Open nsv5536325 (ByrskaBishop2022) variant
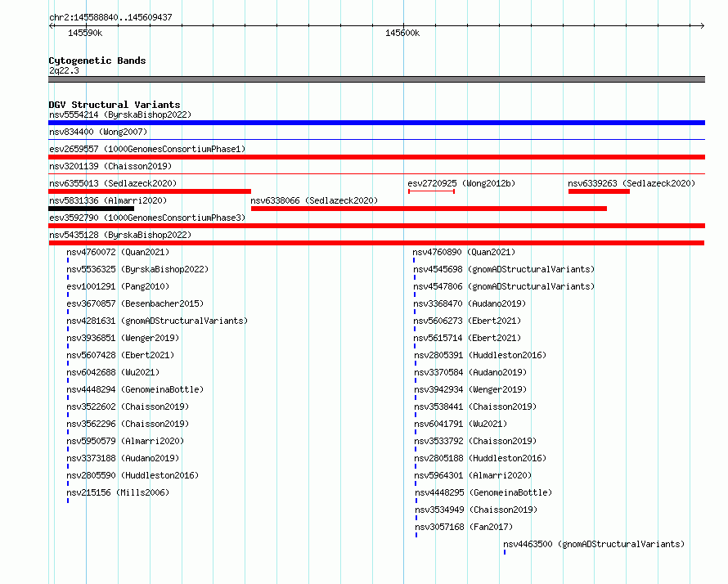728x584 pixels. [x=137, y=269]
